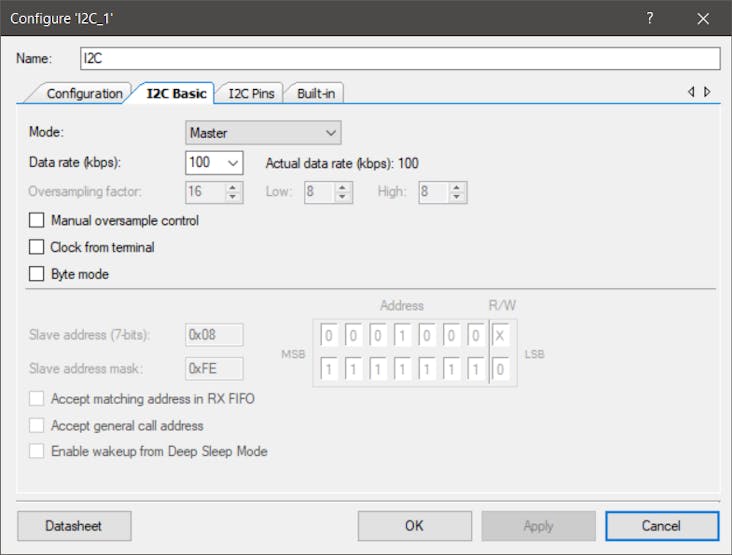Viewport: 732px width, 555px height.
Task: Close the Configure I2C_1 dialog
Action: [x=703, y=19]
